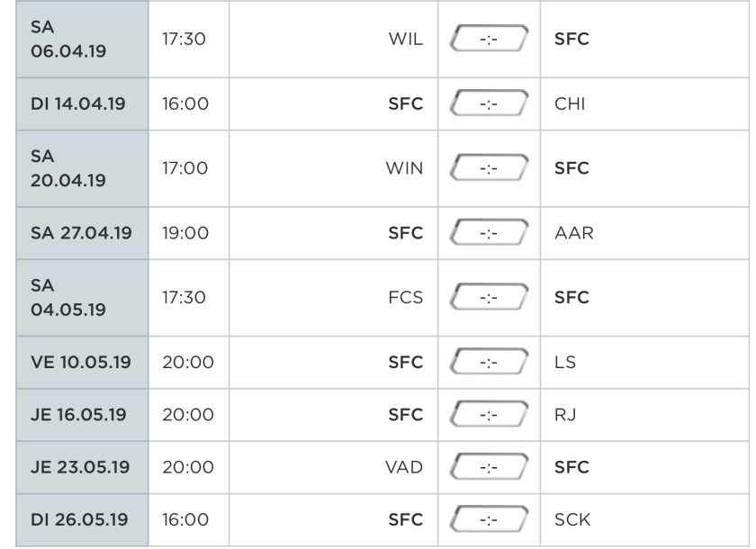Click the FCS team name

pyautogui.click(x=405, y=298)
